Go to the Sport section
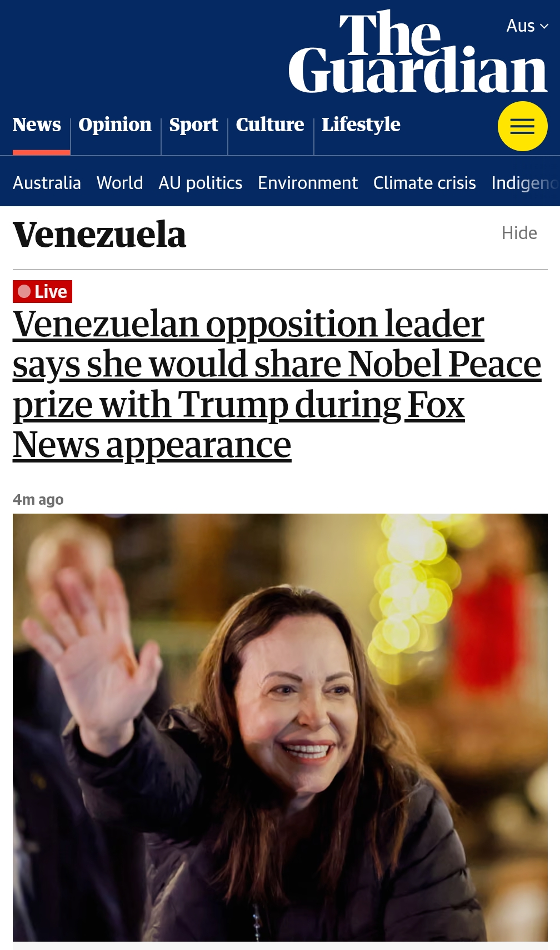Screen dimensions: 560x950 pos(193,125)
